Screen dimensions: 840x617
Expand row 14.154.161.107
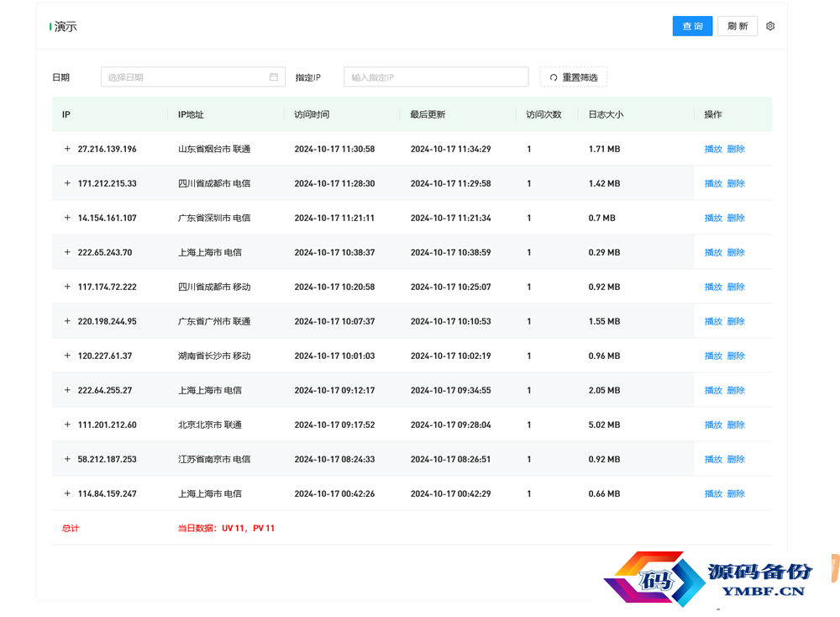[x=67, y=218]
